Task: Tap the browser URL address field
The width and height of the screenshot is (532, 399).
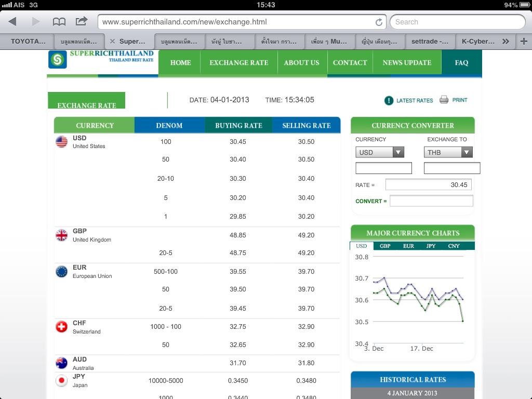Action: coord(242,22)
